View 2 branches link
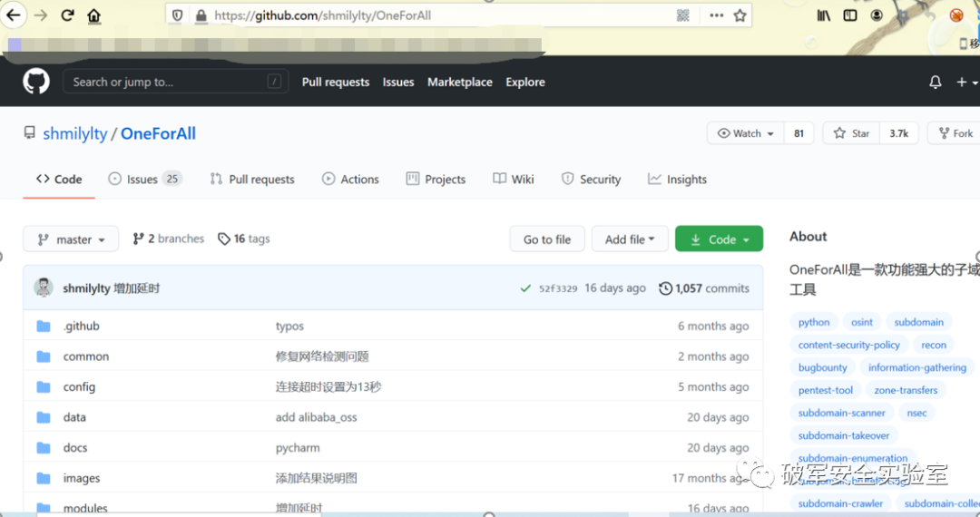The image size is (980, 517). [x=169, y=239]
